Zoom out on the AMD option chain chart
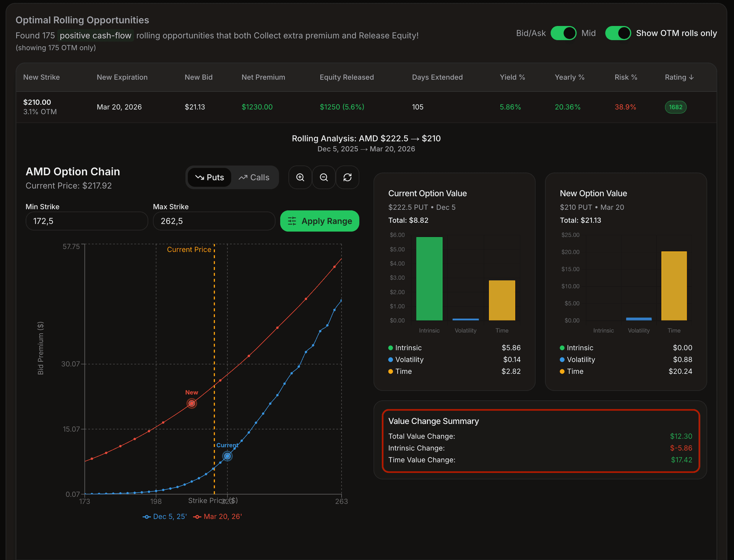The image size is (734, 560). click(x=323, y=177)
